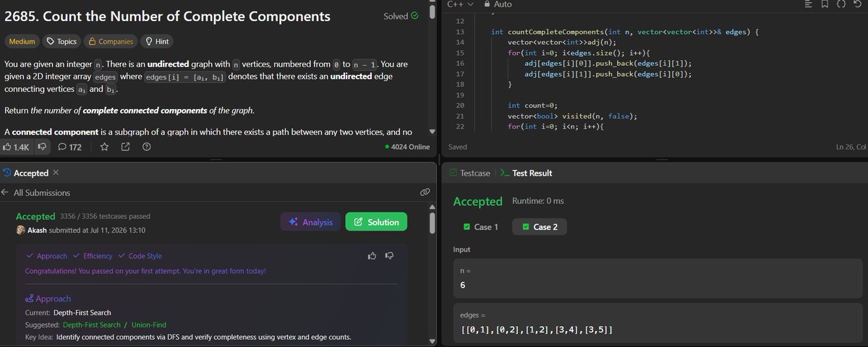Click the Congratulations message text
The image size is (868, 347).
click(x=145, y=271)
